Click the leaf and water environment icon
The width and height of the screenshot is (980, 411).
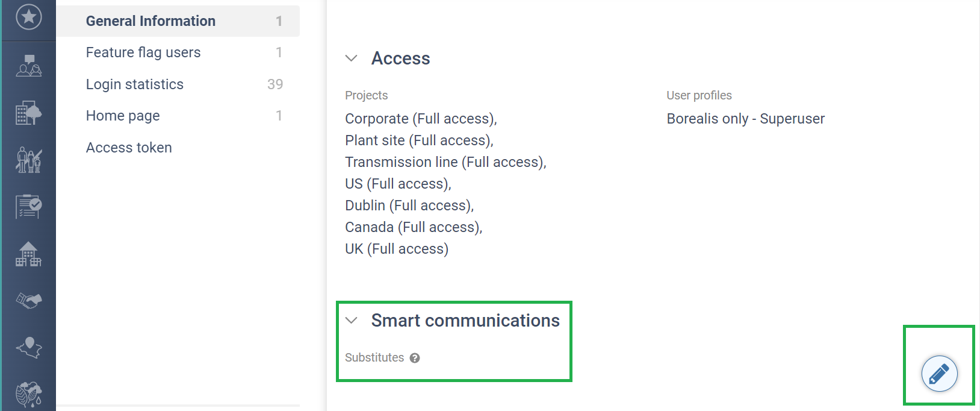[x=28, y=394]
